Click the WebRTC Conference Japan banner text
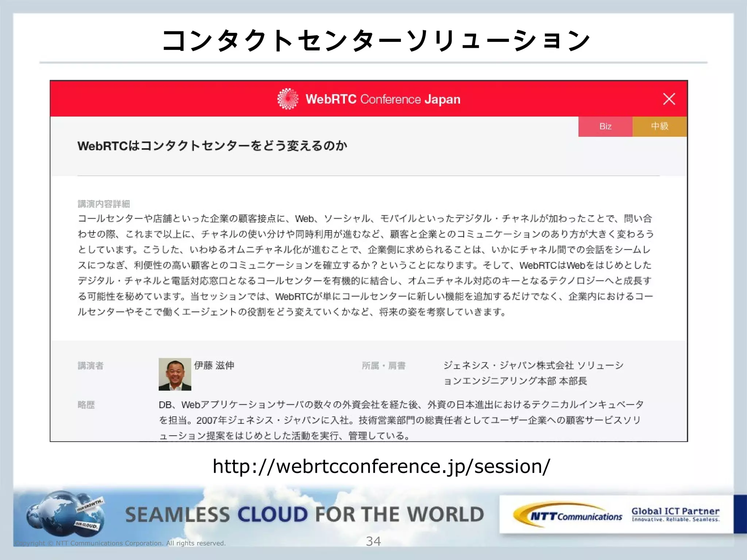The image size is (747, 560). coord(383,99)
